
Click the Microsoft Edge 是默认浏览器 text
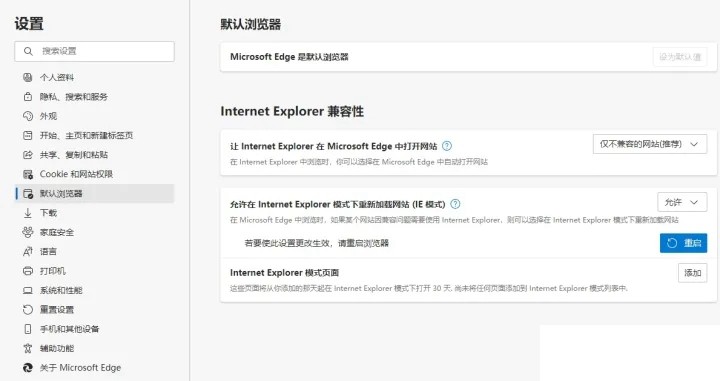coord(289,57)
